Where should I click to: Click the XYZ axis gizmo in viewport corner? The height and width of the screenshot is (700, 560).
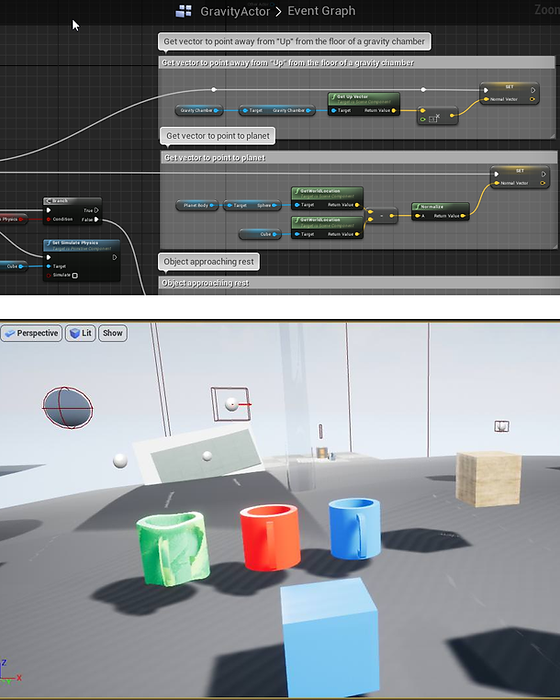click(10, 674)
